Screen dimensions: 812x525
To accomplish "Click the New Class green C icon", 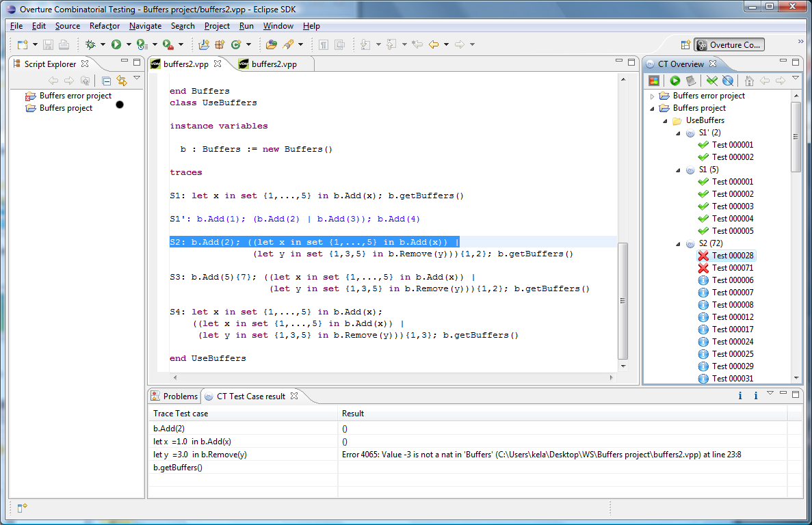I will click(236, 45).
